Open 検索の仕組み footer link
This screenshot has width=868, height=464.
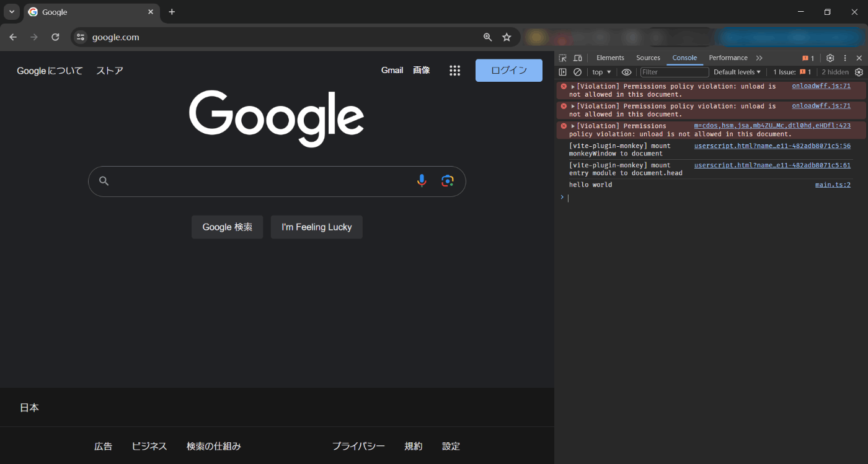pos(214,446)
